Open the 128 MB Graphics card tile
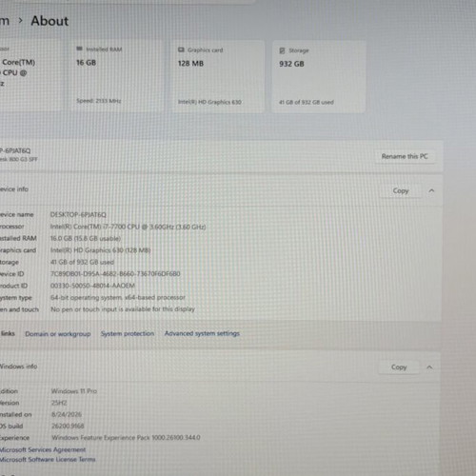 218,76
